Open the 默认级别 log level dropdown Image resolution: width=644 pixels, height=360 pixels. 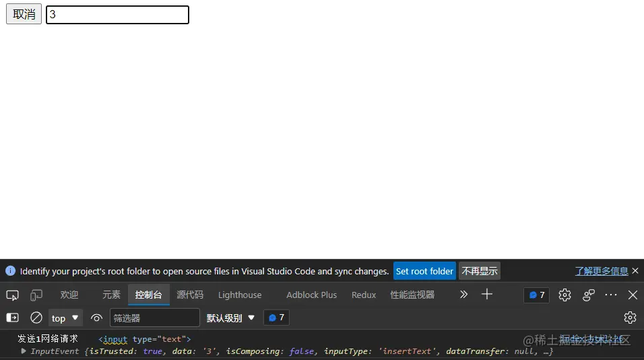tap(230, 318)
